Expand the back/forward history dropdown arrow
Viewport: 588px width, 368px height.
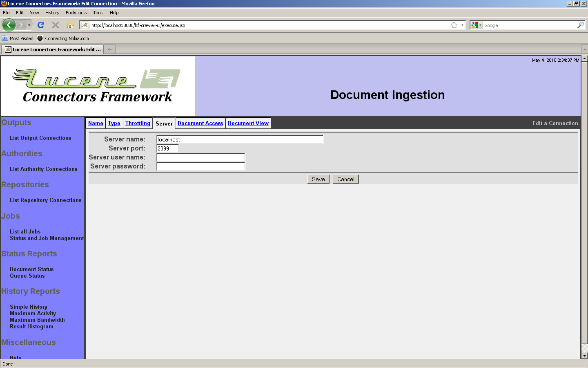(x=29, y=25)
